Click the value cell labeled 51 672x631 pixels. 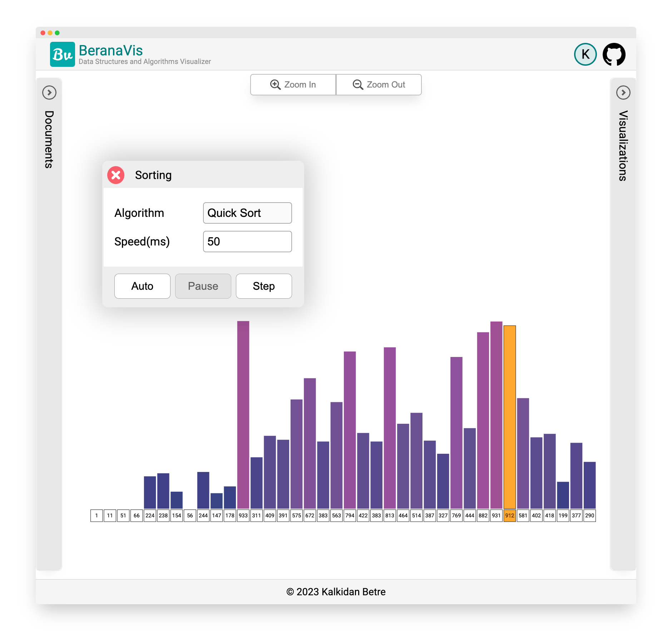pyautogui.click(x=123, y=516)
